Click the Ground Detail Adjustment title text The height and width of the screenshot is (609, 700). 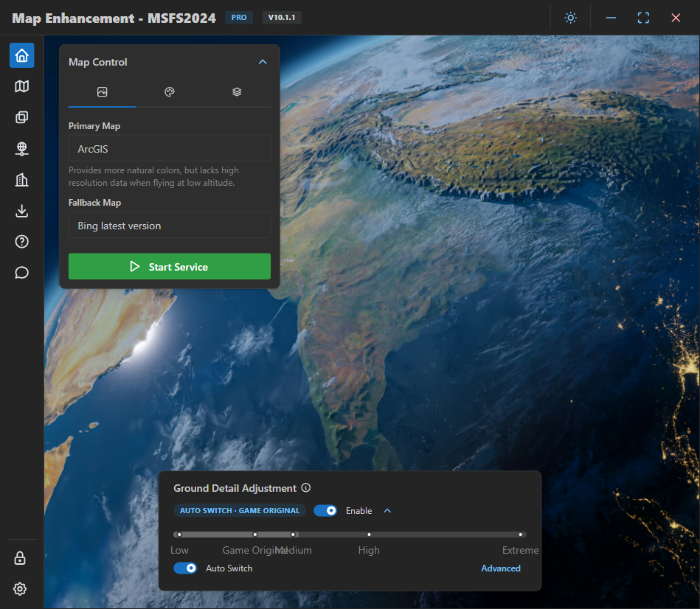click(235, 488)
